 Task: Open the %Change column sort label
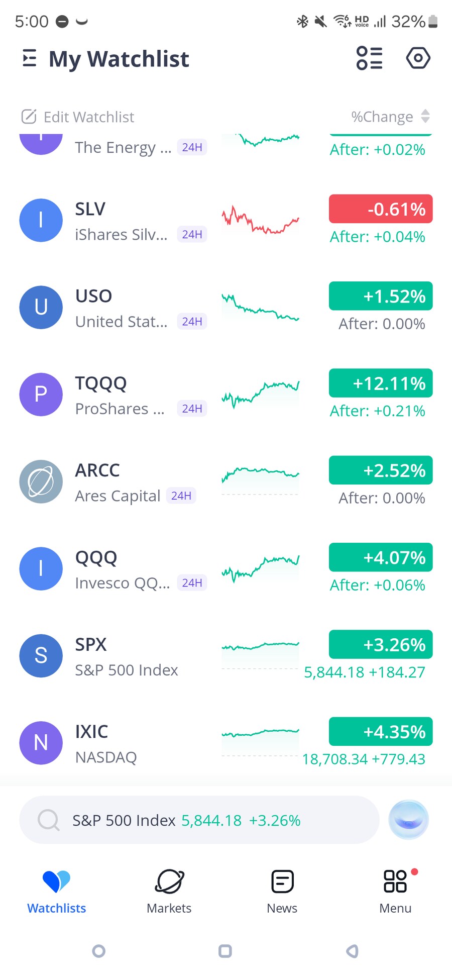coord(382,117)
